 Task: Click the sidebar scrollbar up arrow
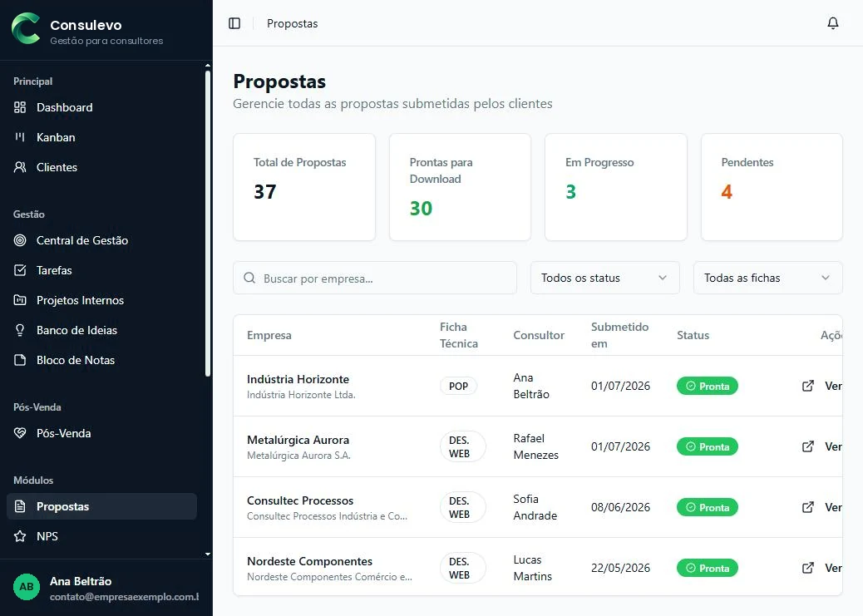tap(208, 66)
